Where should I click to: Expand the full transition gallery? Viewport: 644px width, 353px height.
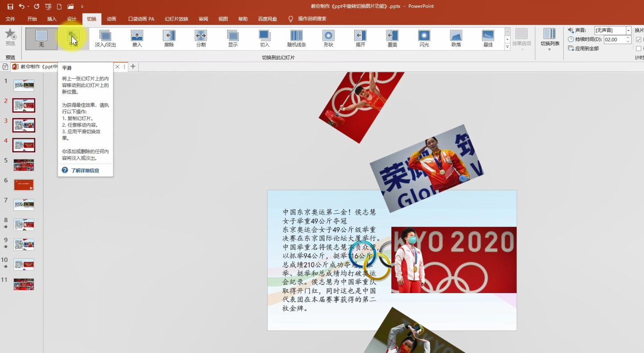click(x=507, y=47)
